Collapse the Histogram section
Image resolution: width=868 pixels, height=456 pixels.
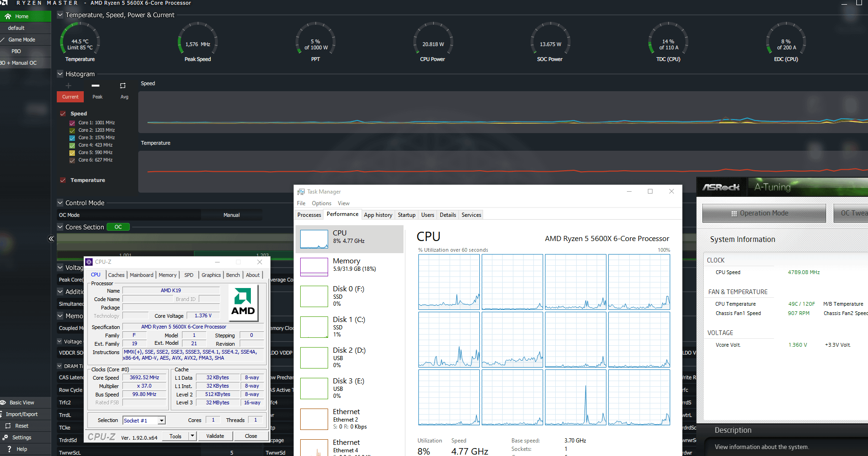[x=60, y=74]
